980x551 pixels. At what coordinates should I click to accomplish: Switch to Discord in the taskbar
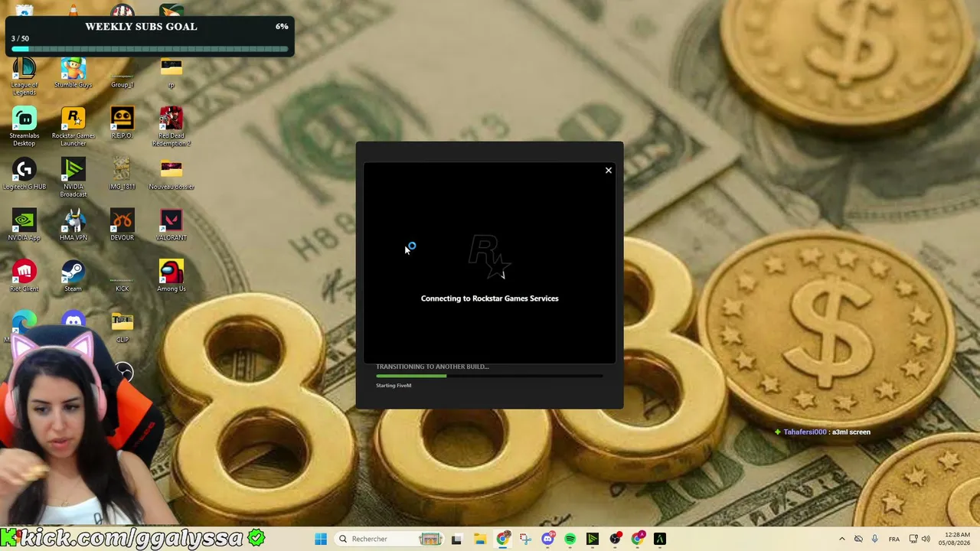(547, 539)
